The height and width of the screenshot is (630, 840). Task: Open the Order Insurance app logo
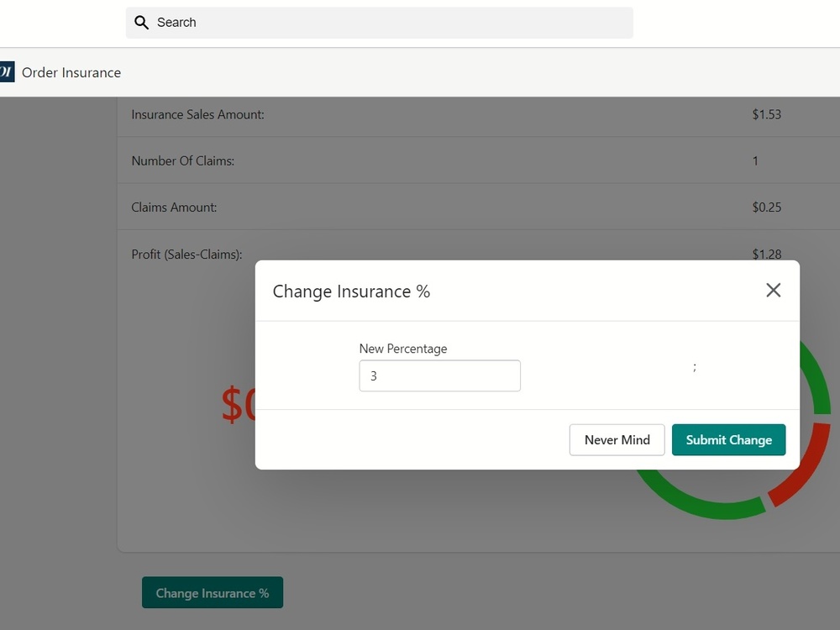pos(7,71)
